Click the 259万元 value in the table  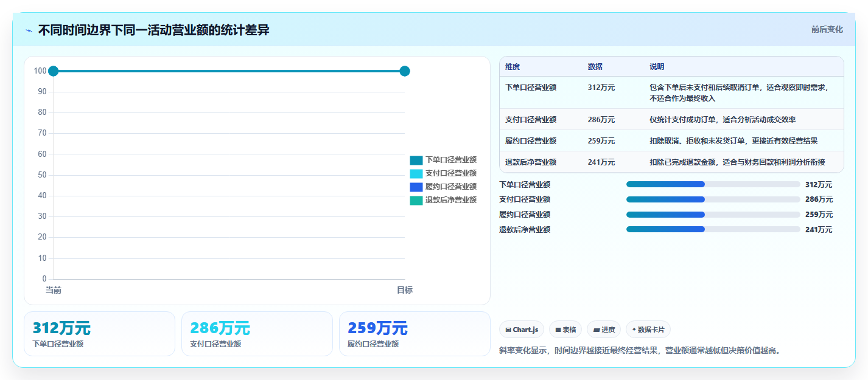pyautogui.click(x=601, y=141)
